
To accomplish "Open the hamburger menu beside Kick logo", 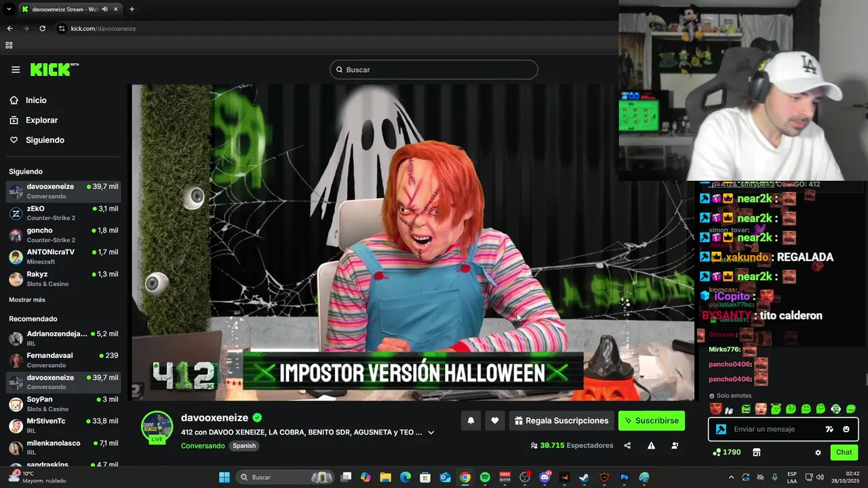I will (x=16, y=70).
